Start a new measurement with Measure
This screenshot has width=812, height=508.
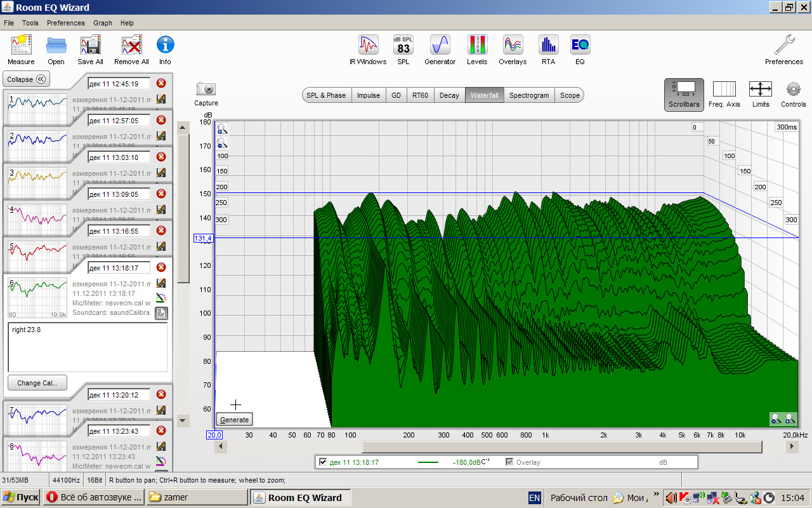(21, 46)
